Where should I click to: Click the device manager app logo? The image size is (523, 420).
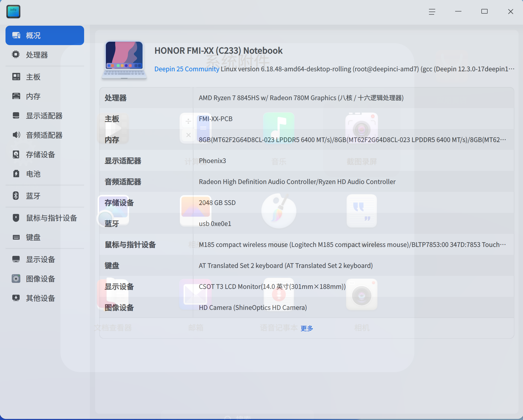coord(13,12)
